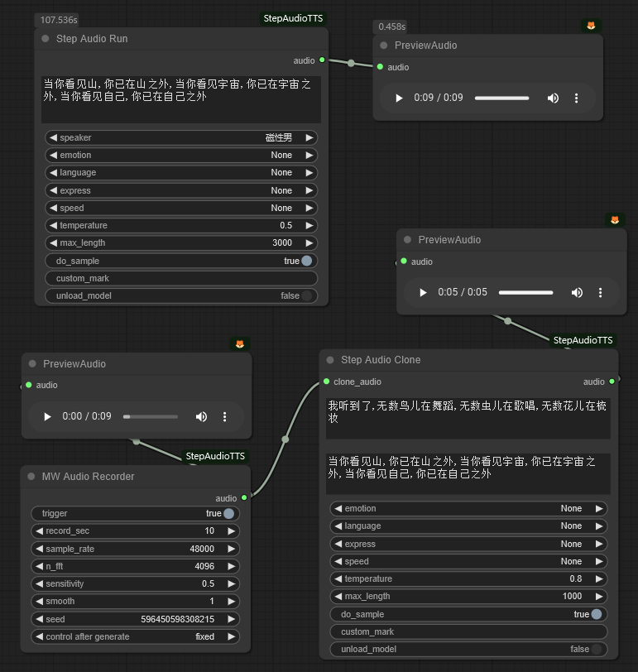This screenshot has width=638, height=672.
Task: Decrease smooth value in MW Audio Recorder
Action: (x=40, y=602)
